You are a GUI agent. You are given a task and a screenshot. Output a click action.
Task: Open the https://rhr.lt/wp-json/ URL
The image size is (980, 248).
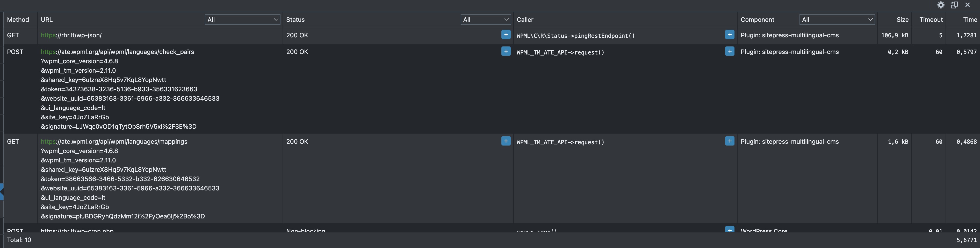coord(71,35)
